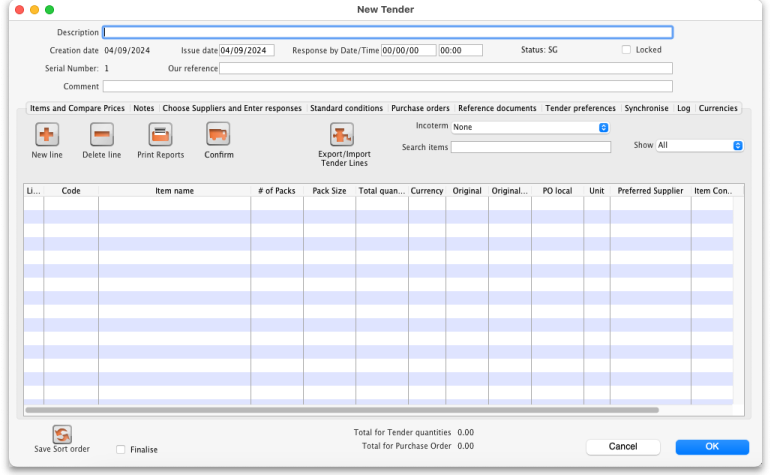Select the Currencies tab

point(717,108)
